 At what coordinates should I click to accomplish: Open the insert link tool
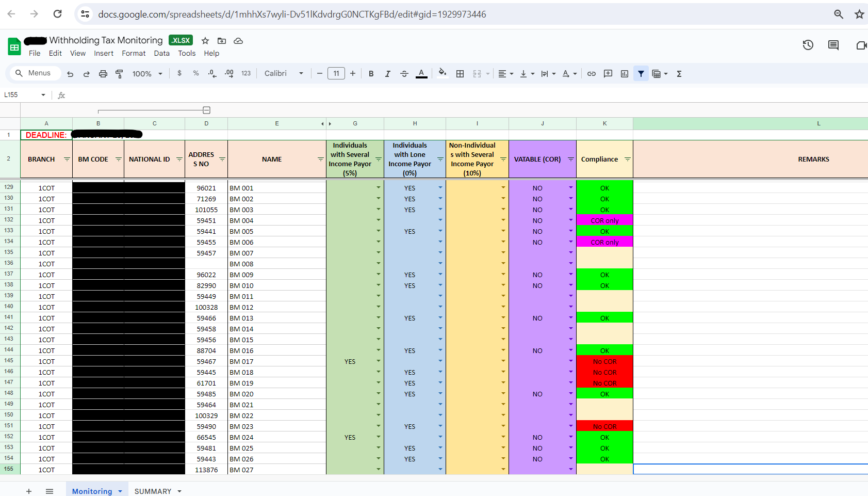592,74
